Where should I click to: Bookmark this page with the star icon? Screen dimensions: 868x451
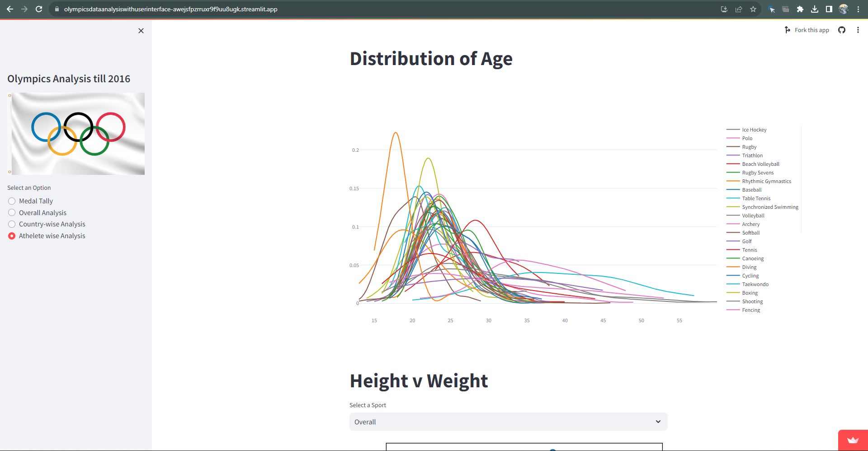pos(753,9)
